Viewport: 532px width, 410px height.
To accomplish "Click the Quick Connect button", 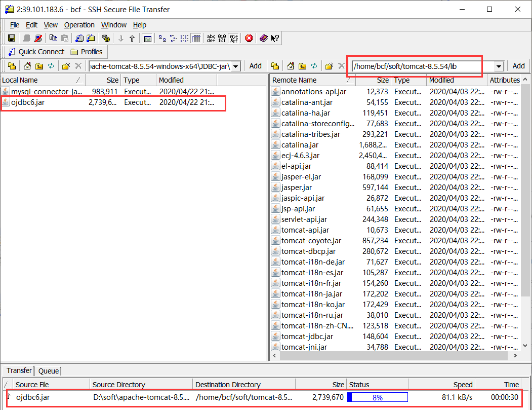I will click(36, 52).
